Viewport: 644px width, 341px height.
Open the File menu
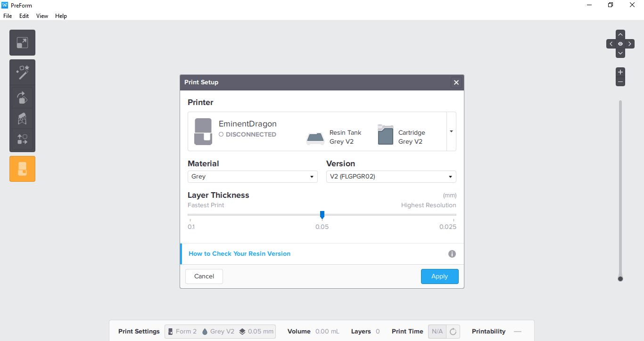[8, 16]
